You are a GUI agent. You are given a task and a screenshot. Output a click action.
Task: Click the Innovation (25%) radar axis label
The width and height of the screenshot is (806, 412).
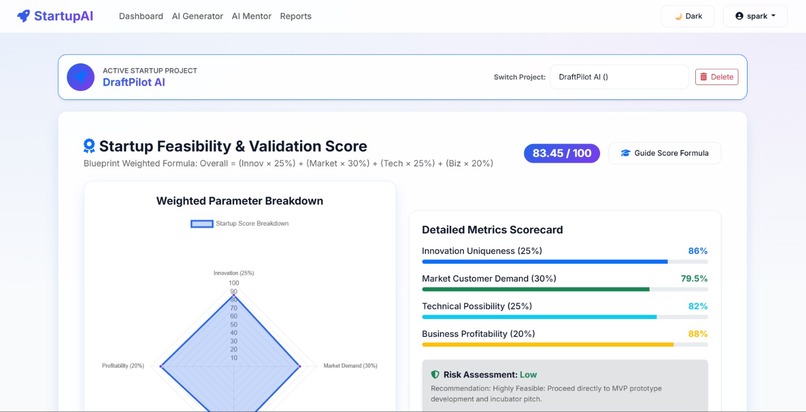pyautogui.click(x=234, y=273)
